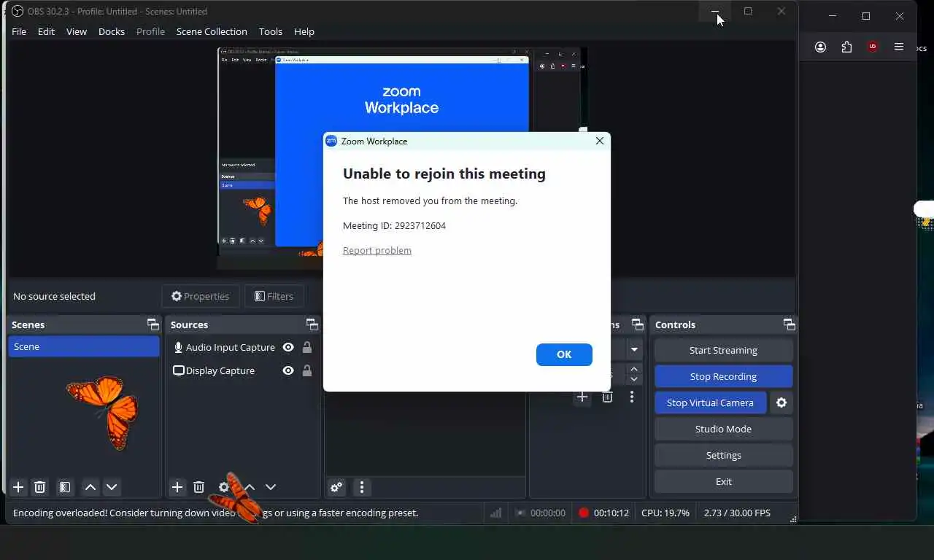Viewport: 934px width, 560px height.
Task: Close the Zoom Workplace dialog with X
Action: pyautogui.click(x=600, y=141)
